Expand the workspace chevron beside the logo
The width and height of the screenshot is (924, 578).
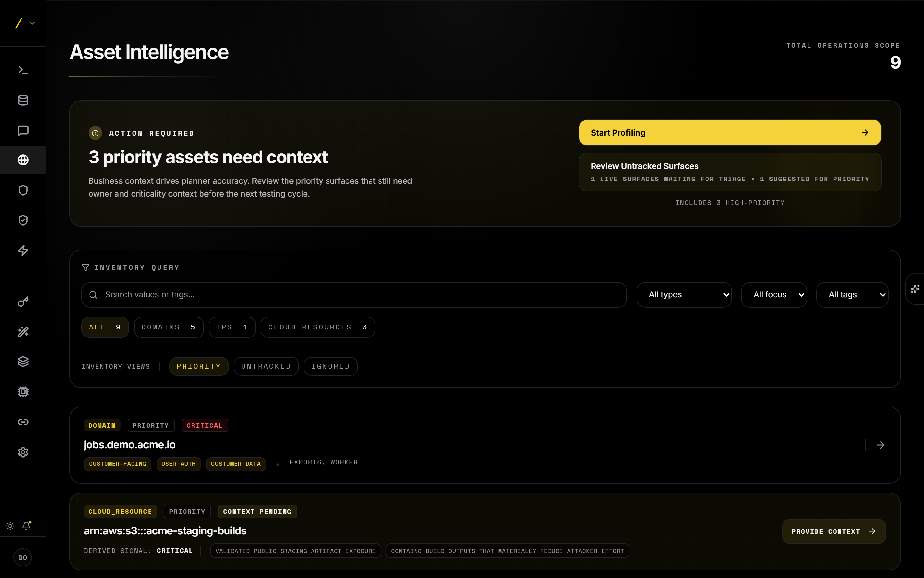[32, 23]
